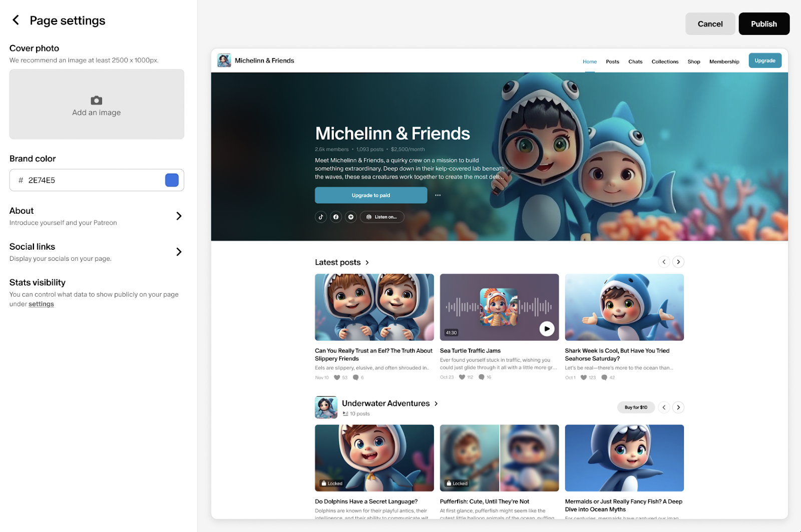Switch to the Posts tab

click(612, 62)
